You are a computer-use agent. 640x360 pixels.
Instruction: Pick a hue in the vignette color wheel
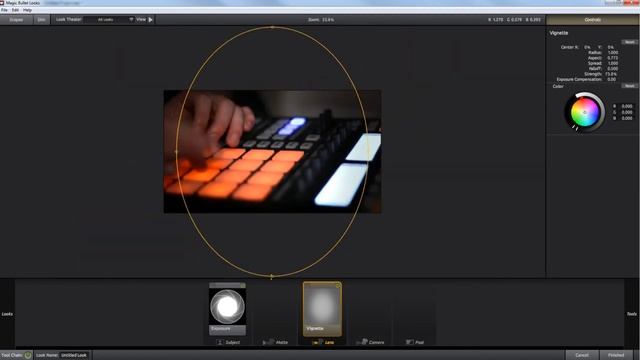pyautogui.click(x=584, y=112)
